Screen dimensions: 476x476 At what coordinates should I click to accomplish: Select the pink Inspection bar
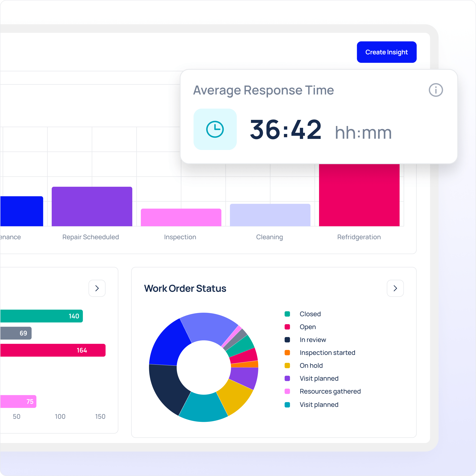click(181, 217)
